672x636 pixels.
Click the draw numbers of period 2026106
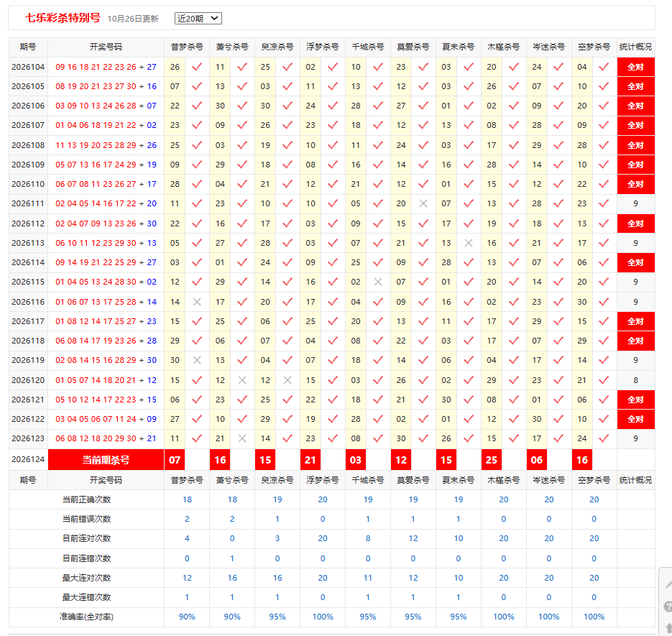[106, 106]
